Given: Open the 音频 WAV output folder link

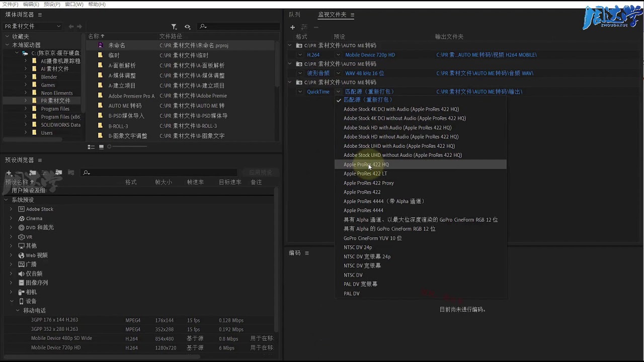Looking at the screenshot, I should (485, 73).
